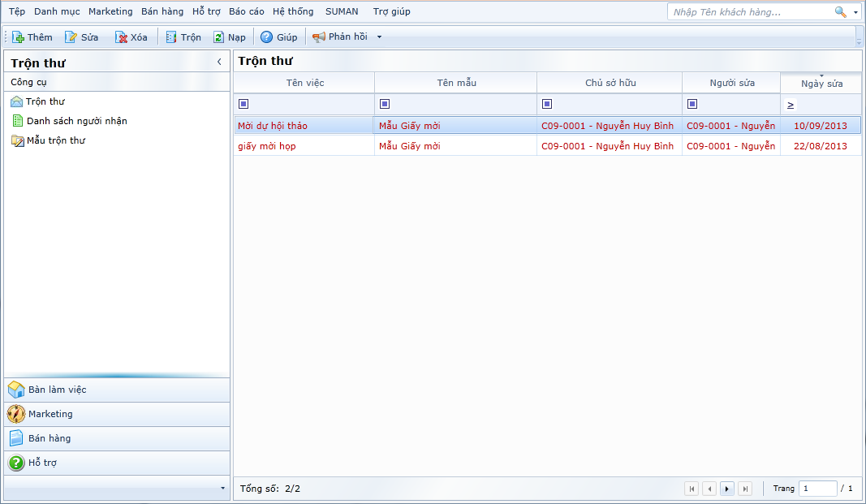Screen dimensions: 866x504
Task: Click the Trộn (merge) toolbar icon
Action: click(171, 37)
